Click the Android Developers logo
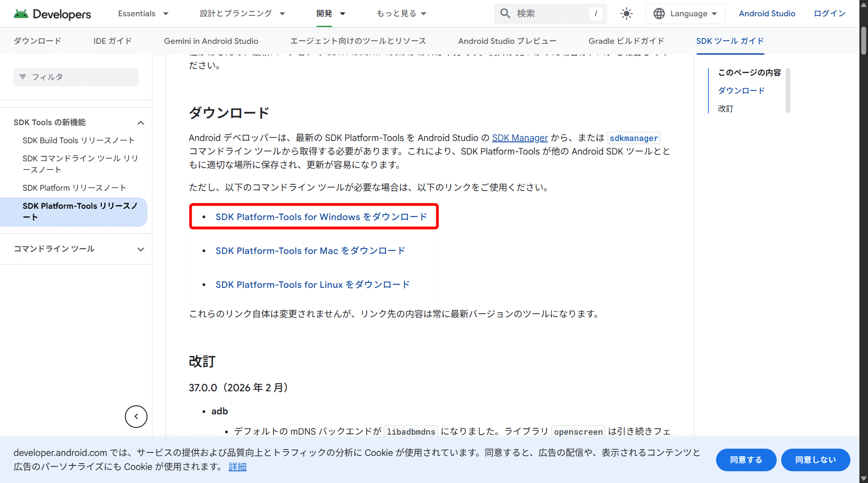The image size is (868, 483). 52,14
